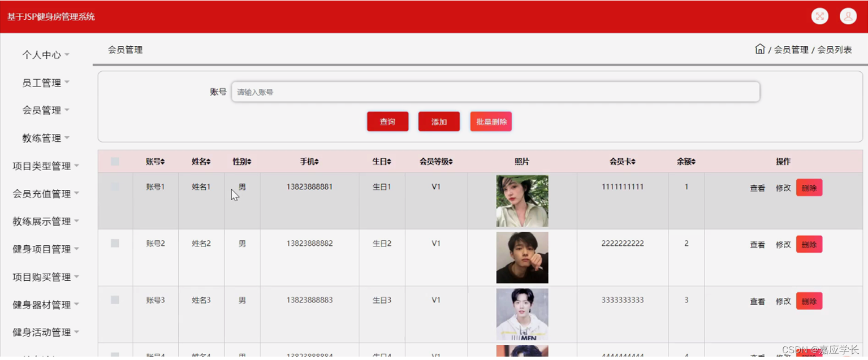Click phone number 13823888881
The height and width of the screenshot is (360, 868).
click(x=309, y=186)
